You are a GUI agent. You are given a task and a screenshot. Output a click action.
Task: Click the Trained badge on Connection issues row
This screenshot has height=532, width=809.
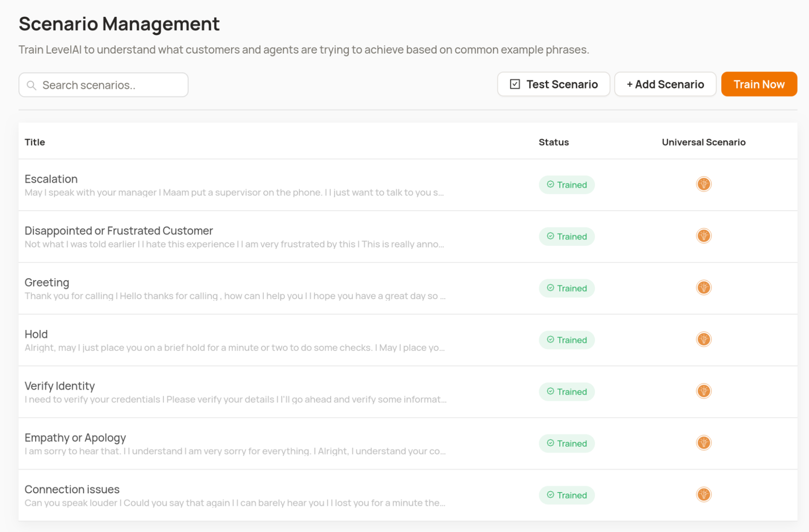point(566,495)
